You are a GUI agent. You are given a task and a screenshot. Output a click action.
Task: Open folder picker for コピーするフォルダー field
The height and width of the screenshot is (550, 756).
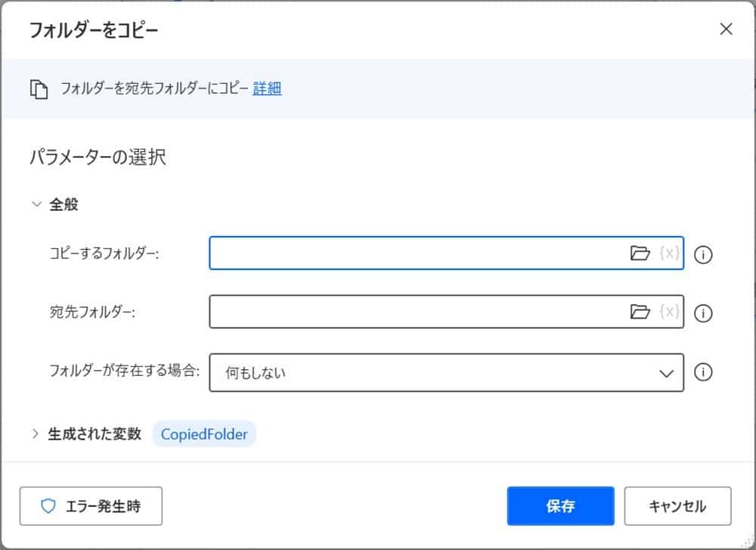pos(641,253)
